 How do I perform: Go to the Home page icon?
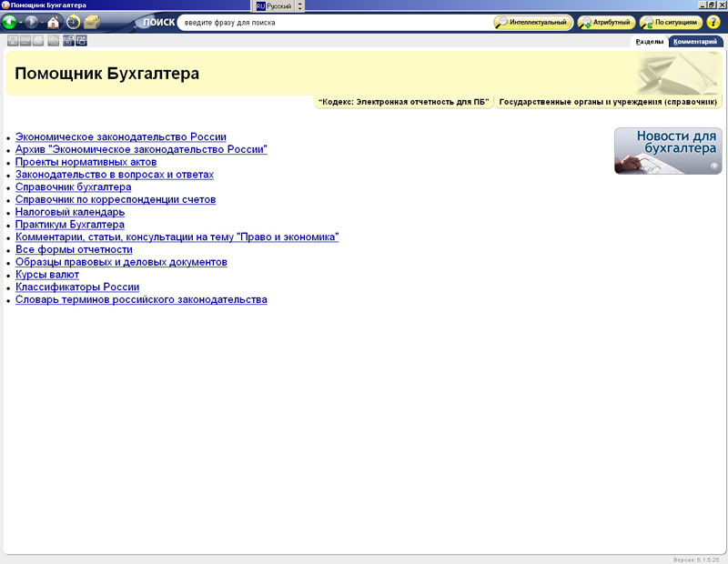coord(54,22)
